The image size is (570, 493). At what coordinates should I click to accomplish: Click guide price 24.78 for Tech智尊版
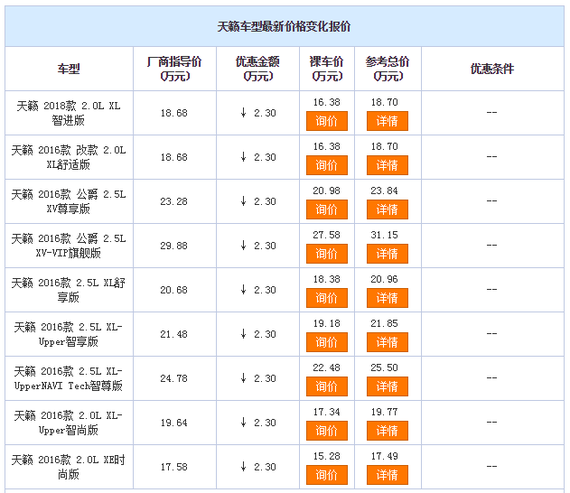(x=174, y=378)
